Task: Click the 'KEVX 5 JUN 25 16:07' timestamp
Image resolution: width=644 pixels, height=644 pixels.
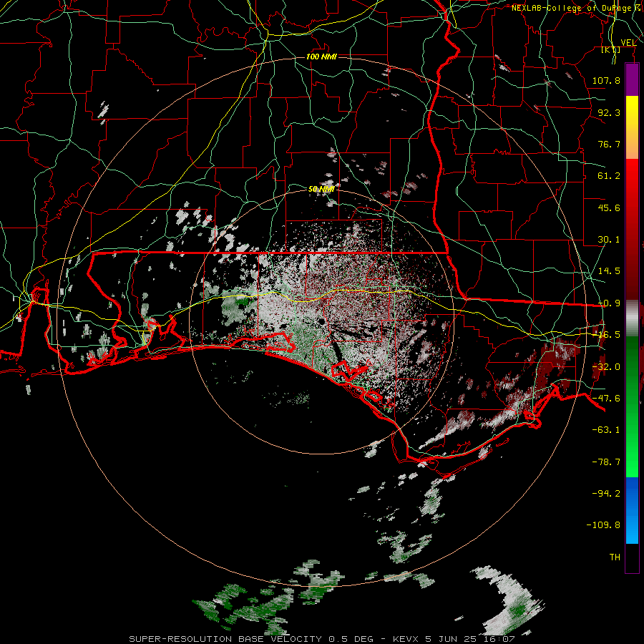Action: (x=454, y=639)
